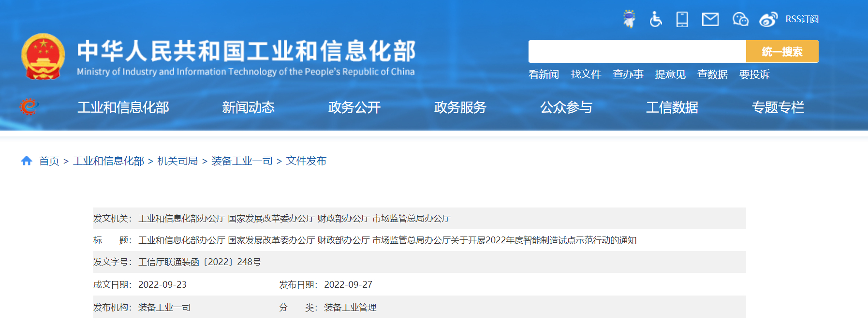Open the WeChat icon

click(740, 19)
